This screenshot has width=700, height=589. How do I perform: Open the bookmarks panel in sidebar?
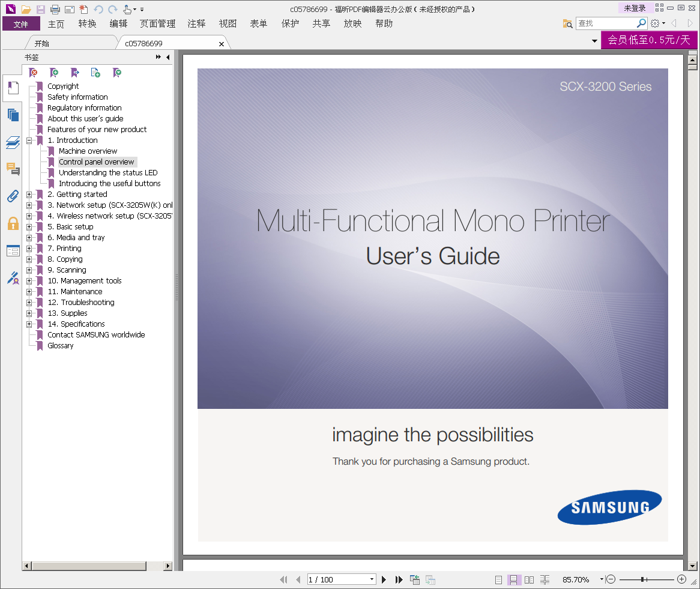pyautogui.click(x=13, y=88)
